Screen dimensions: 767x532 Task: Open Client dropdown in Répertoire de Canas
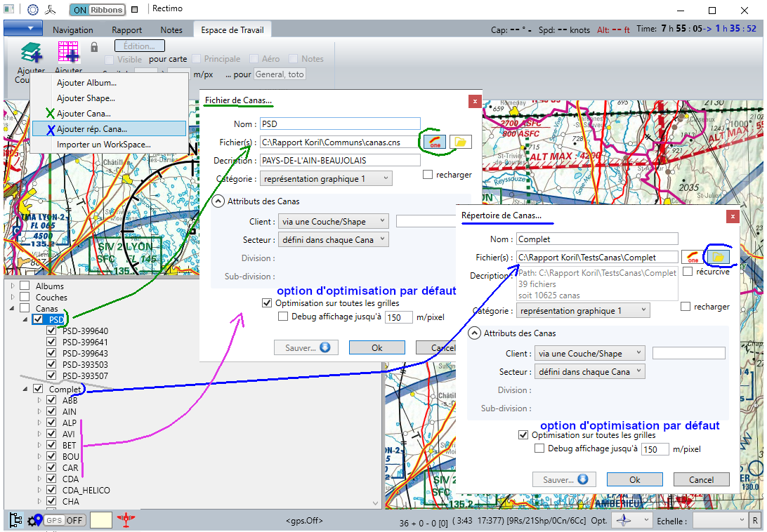(589, 353)
